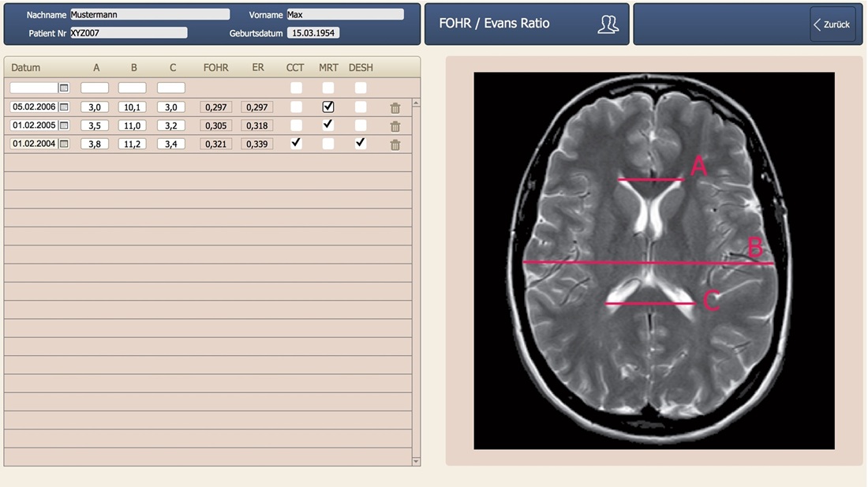This screenshot has width=868, height=487.
Task: Click the scroll up arrow of the table
Action: click(x=416, y=103)
